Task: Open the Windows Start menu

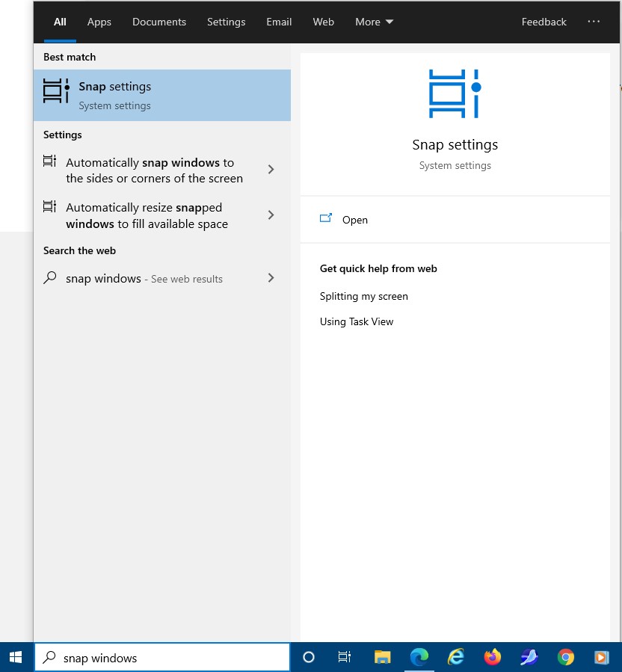Action: pyautogui.click(x=16, y=657)
